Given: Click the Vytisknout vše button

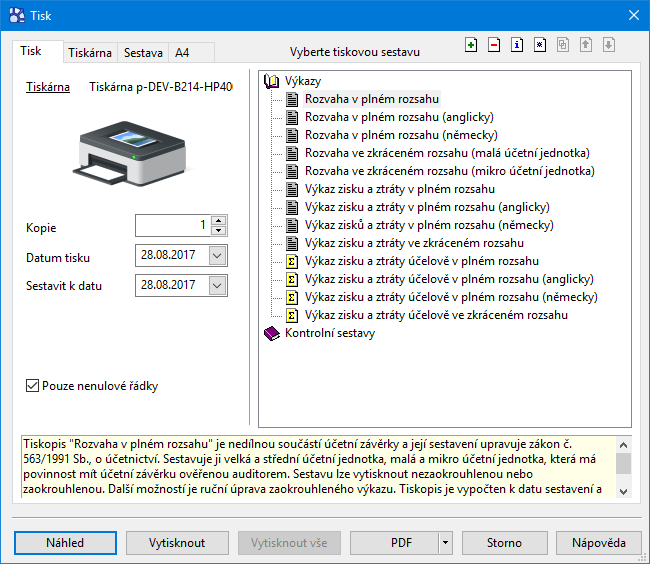Looking at the screenshot, I should [x=289, y=542].
